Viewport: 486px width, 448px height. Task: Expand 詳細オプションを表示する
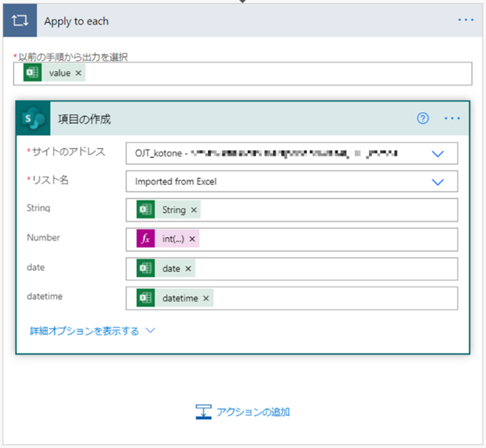pos(92,331)
